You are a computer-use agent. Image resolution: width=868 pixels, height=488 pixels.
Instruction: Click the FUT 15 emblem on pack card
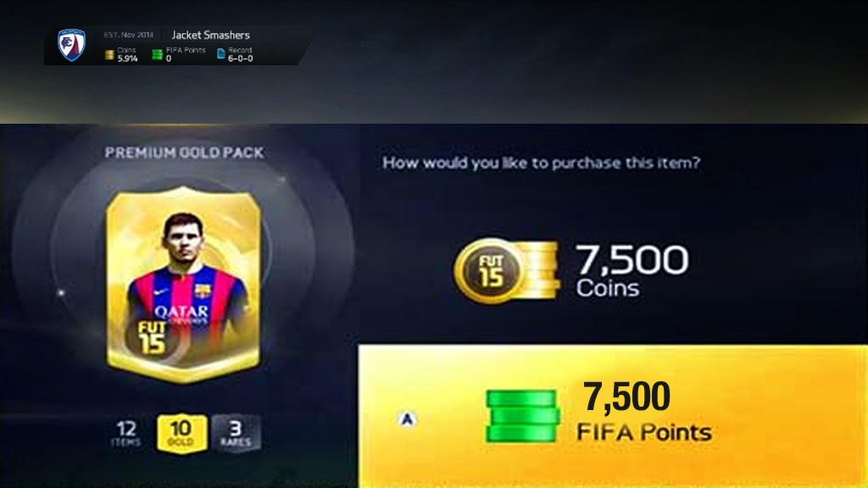tap(153, 338)
